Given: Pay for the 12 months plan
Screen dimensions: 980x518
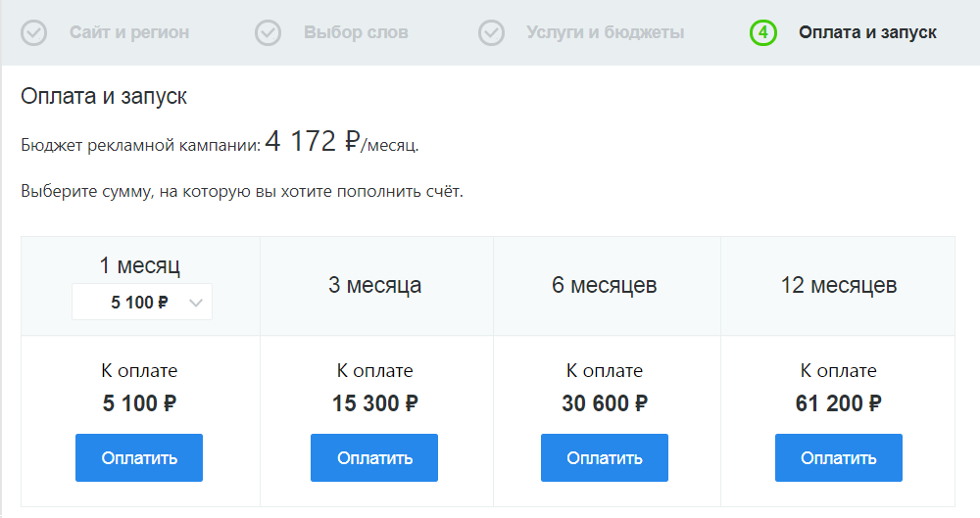Looking at the screenshot, I should (x=839, y=457).
